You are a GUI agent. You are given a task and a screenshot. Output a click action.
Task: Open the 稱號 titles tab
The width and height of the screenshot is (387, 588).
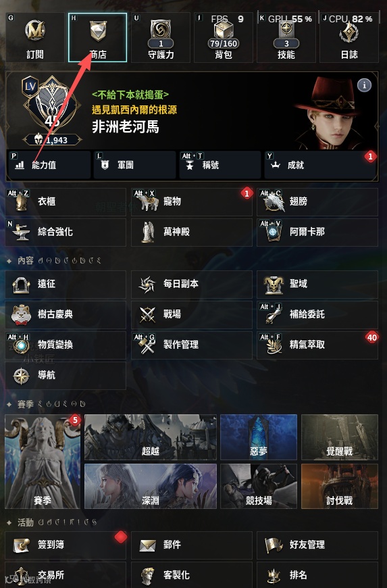(x=220, y=165)
